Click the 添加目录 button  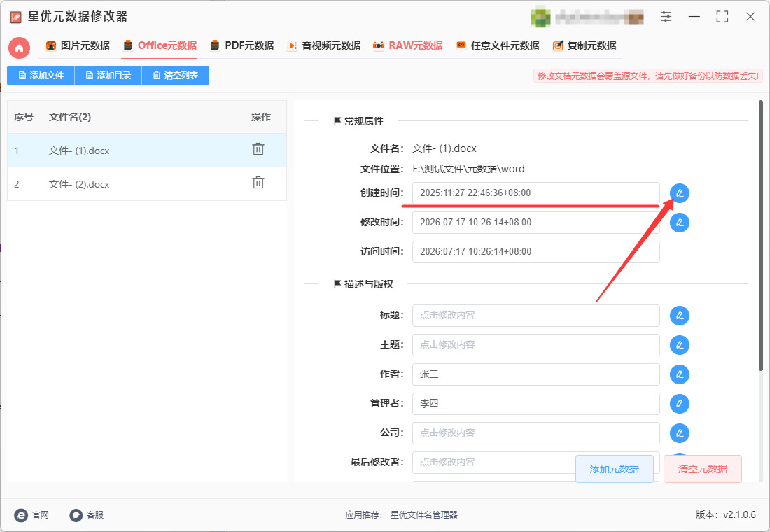tap(108, 76)
